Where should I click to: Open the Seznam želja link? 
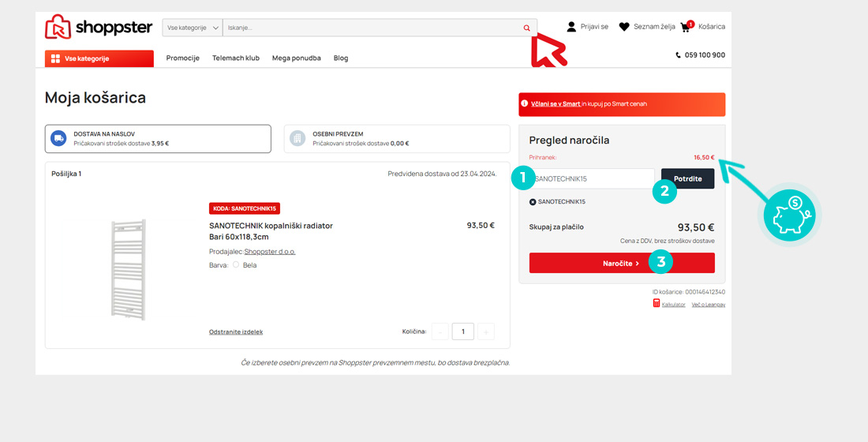click(654, 27)
